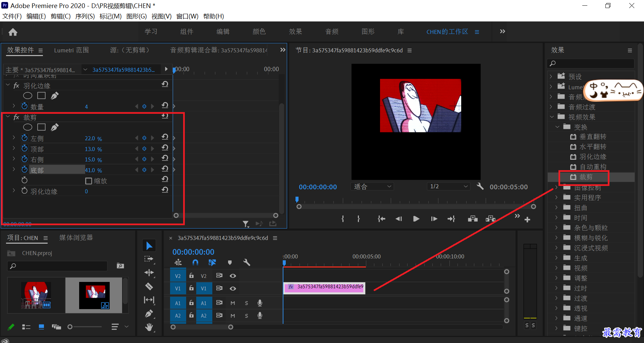Create new bin from search folder icon
The width and height of the screenshot is (644, 343).
point(120,266)
